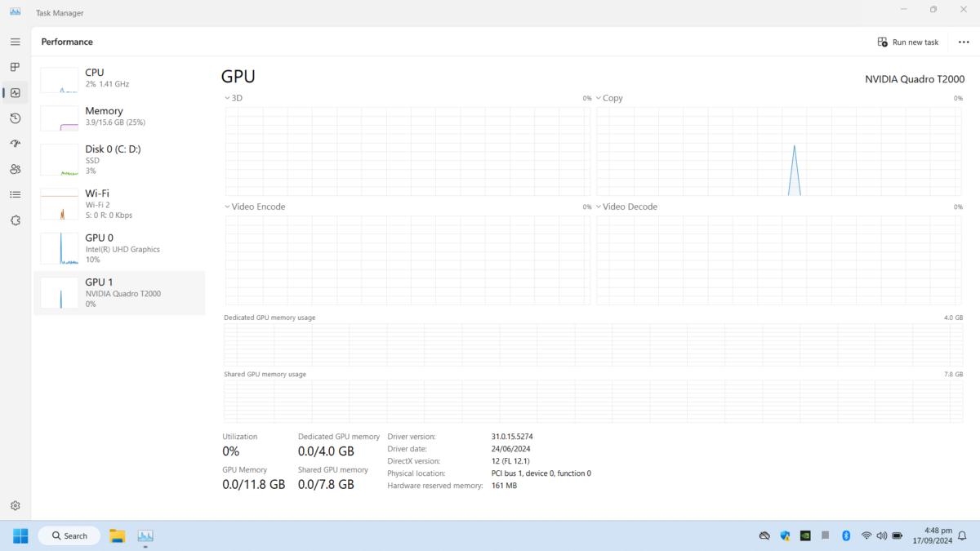Image resolution: width=980 pixels, height=551 pixels.
Task: Open Task Manager Settings gear
Action: (x=15, y=506)
